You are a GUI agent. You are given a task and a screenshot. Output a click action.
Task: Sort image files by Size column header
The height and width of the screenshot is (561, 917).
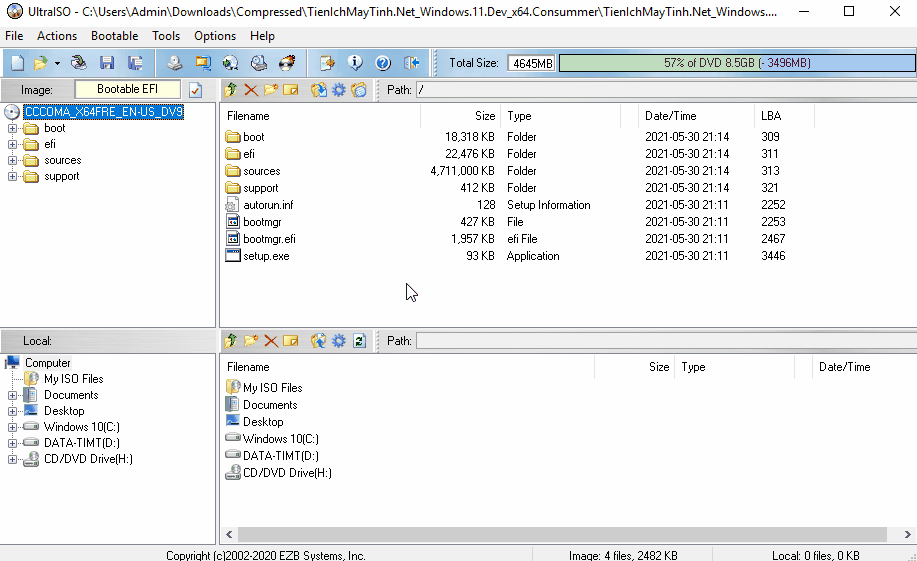pos(461,116)
